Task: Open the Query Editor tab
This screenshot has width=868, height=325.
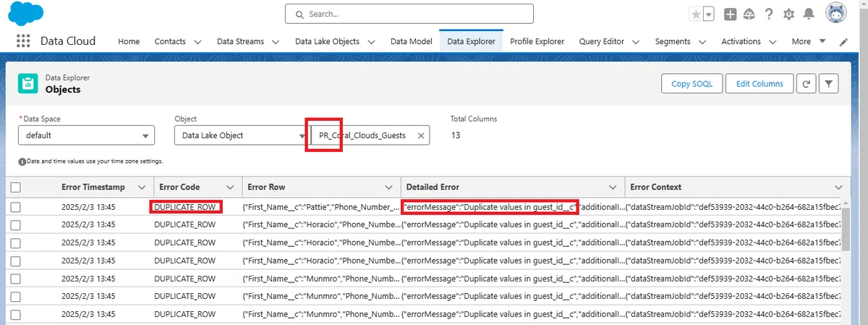Action: (601, 41)
